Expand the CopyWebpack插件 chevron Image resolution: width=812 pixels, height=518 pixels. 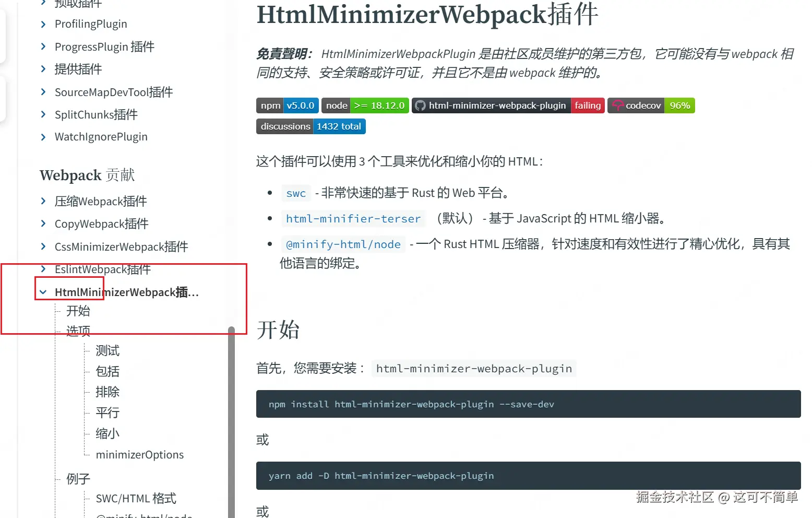(43, 223)
